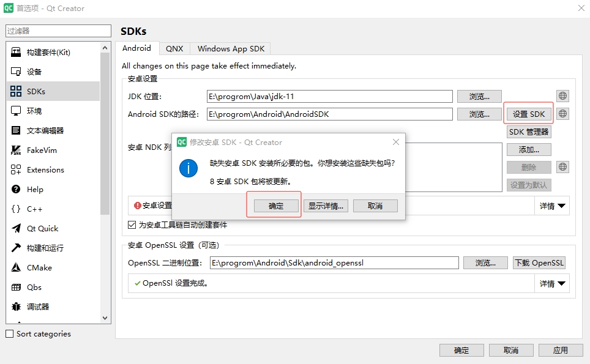590x364 pixels.
Task: Switch to the QNX tab
Action: [174, 49]
